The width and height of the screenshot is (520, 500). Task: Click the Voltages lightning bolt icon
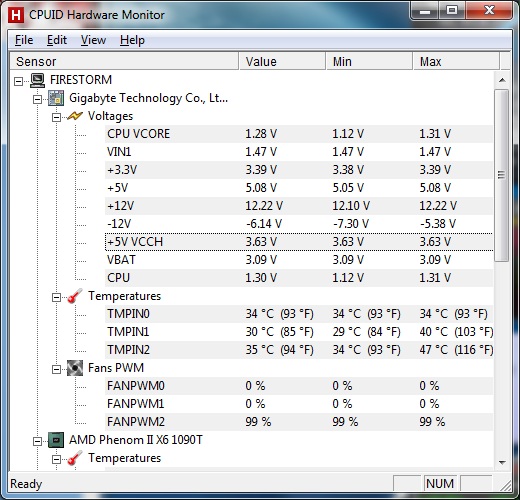click(75, 116)
